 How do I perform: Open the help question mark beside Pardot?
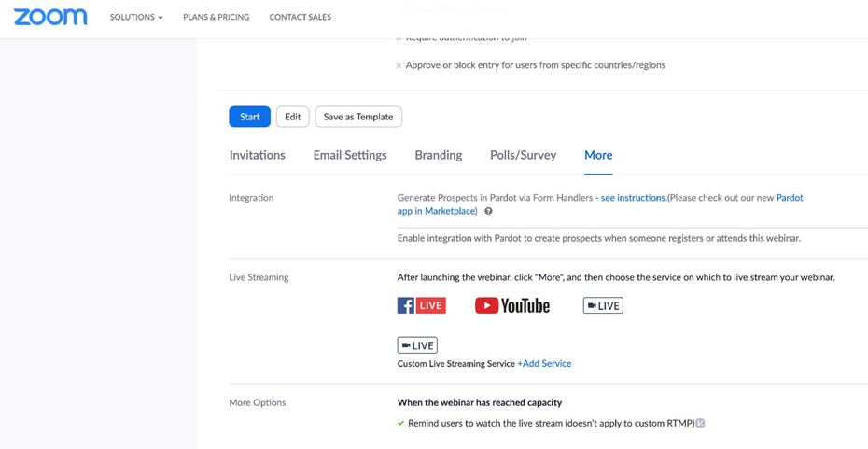488,212
